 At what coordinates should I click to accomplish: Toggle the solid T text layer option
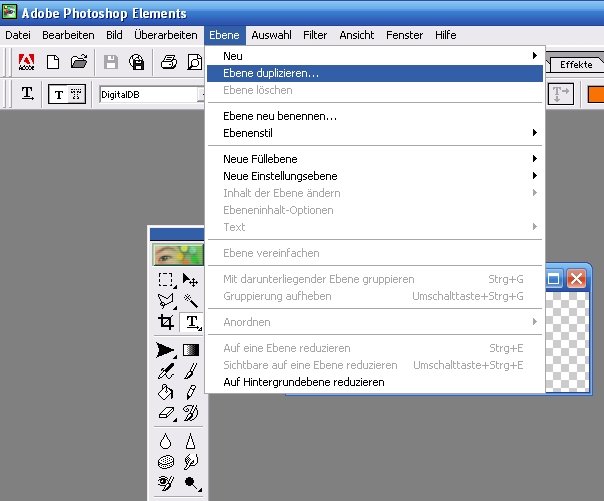59,94
